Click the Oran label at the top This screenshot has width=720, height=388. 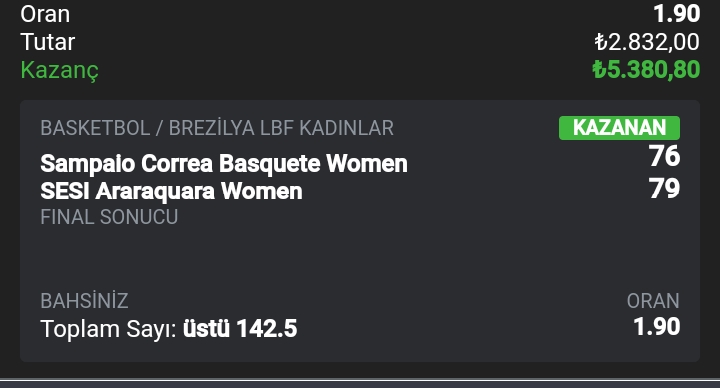click(45, 14)
